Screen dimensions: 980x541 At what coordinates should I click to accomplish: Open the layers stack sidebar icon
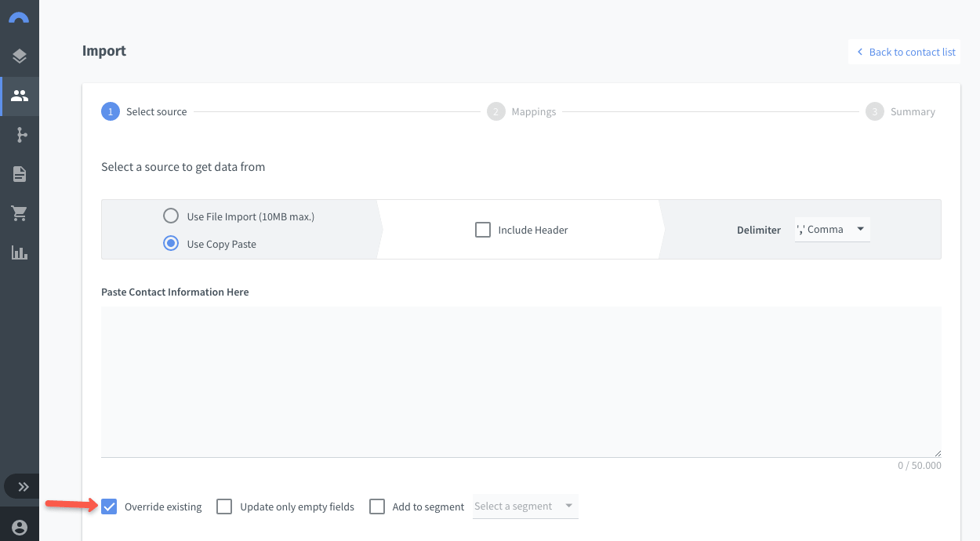[20, 56]
